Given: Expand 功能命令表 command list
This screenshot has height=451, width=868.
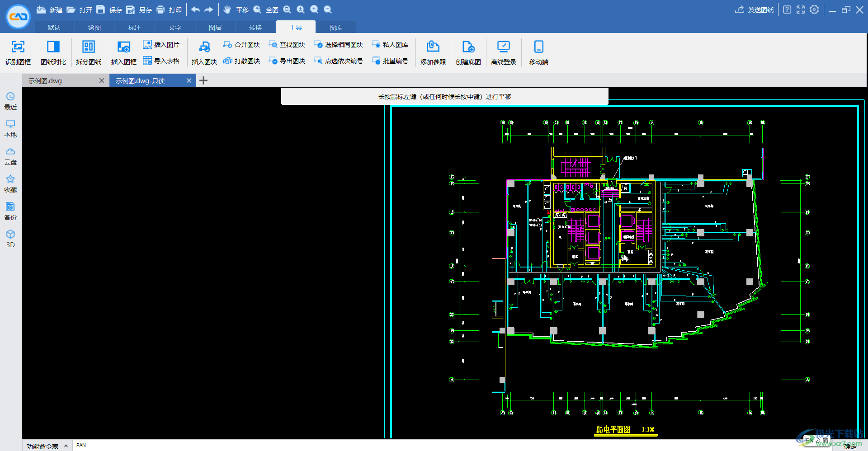Looking at the screenshot, I should tap(47, 446).
